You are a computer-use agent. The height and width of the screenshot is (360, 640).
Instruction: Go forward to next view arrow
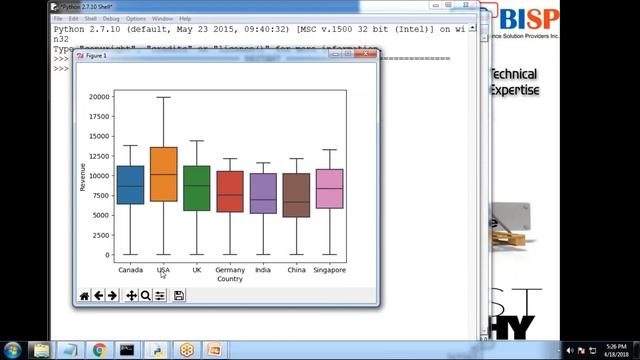[x=112, y=296]
